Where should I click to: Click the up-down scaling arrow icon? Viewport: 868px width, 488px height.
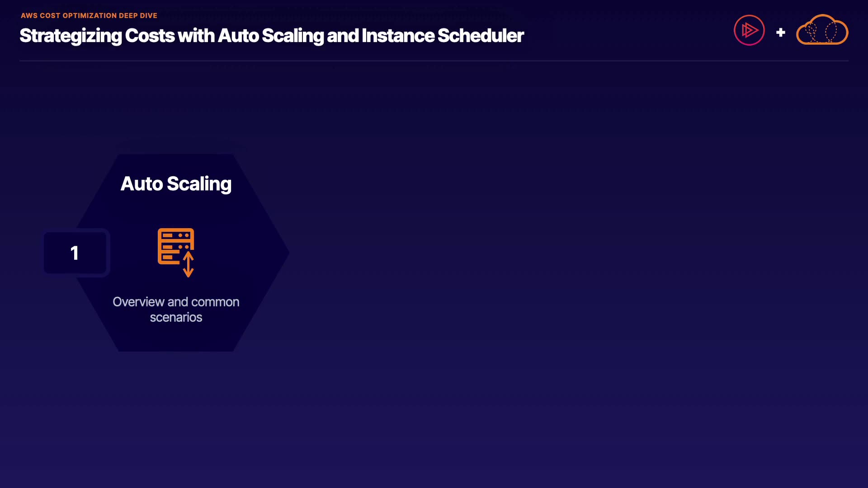click(x=189, y=265)
